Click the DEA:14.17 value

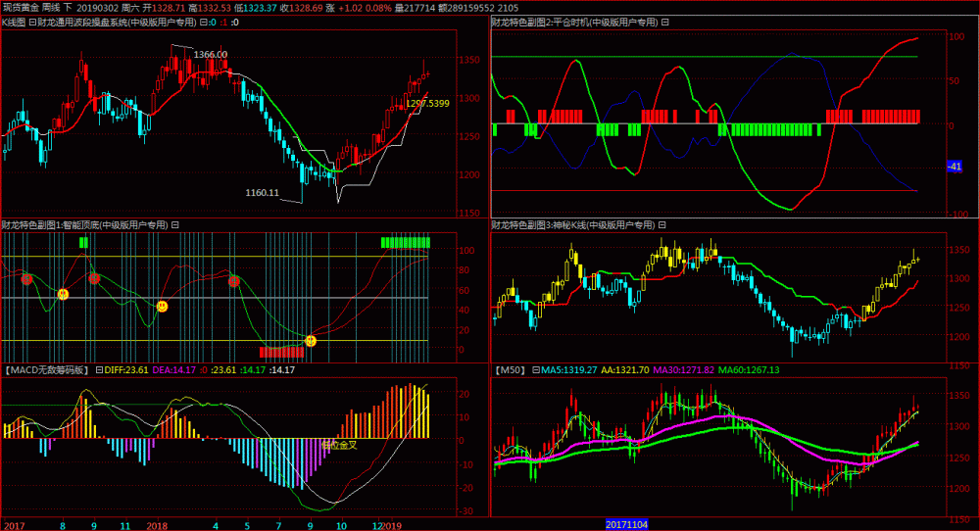pyautogui.click(x=174, y=369)
